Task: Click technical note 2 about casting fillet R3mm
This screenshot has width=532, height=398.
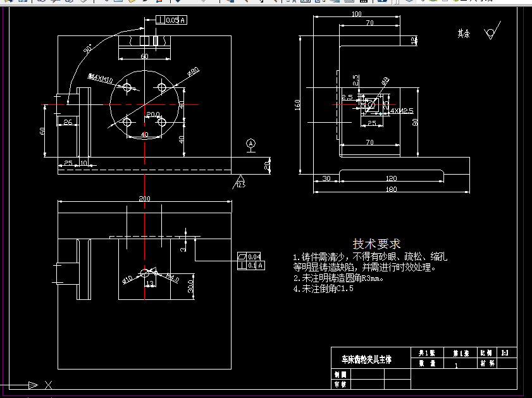Action: pos(338,278)
